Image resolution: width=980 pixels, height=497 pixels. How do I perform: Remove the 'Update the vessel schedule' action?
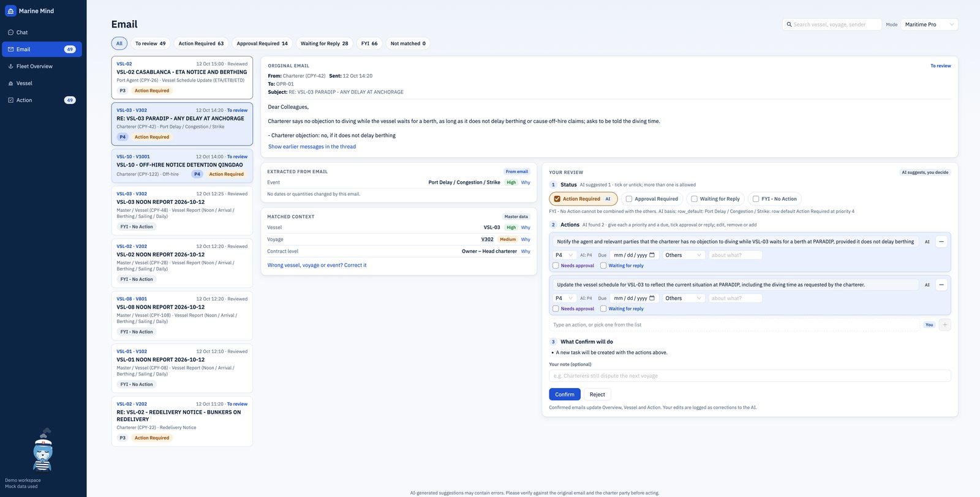tap(941, 285)
